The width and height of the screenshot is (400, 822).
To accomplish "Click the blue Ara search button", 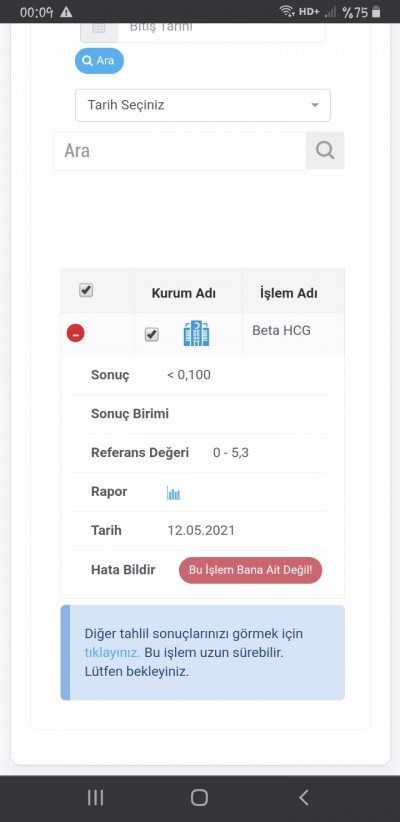I will coord(100,60).
